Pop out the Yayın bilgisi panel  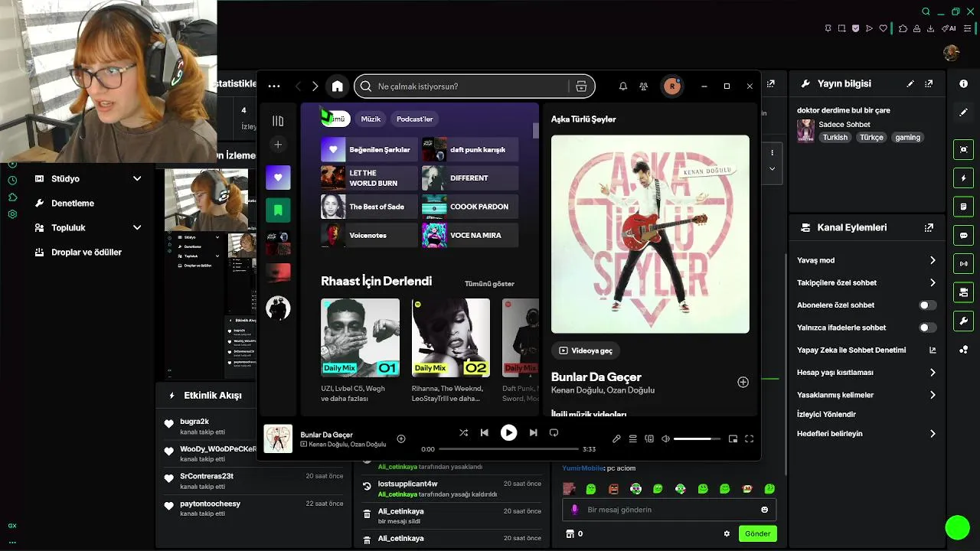(929, 83)
